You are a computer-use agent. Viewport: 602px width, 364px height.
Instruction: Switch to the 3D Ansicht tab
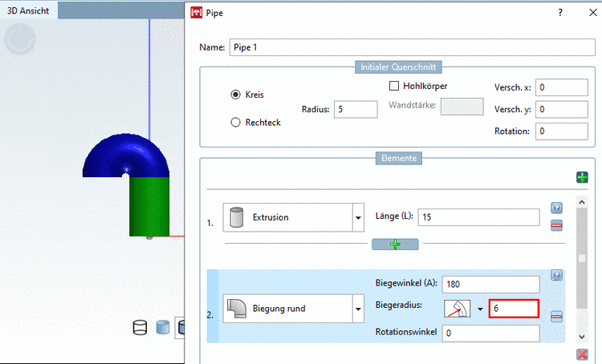point(28,10)
